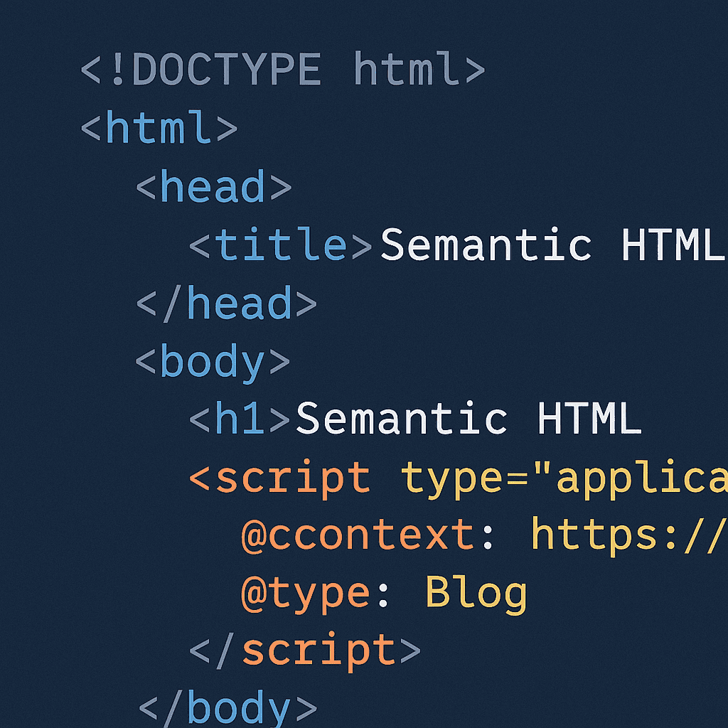This screenshot has width=728, height=728.
Task: Click the closing script tag
Action: [x=305, y=651]
